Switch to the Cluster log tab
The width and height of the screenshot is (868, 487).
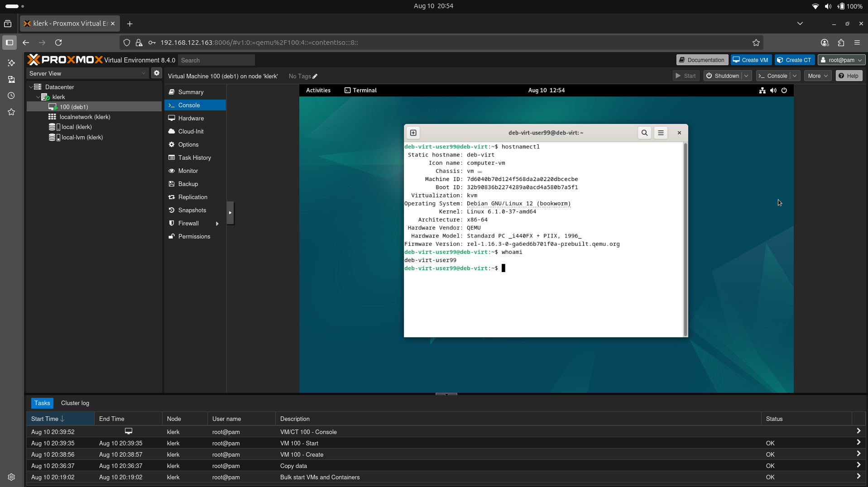tap(75, 403)
